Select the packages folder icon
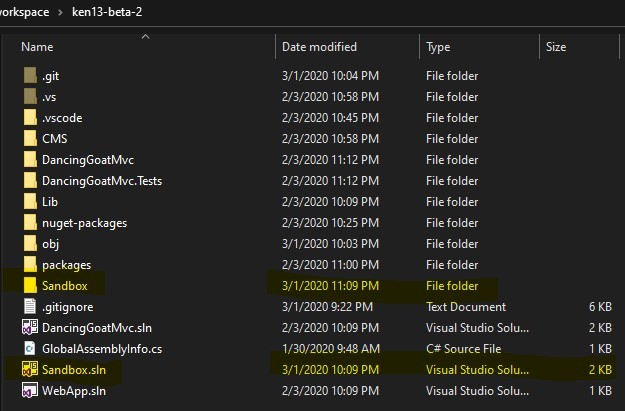 (x=30, y=264)
